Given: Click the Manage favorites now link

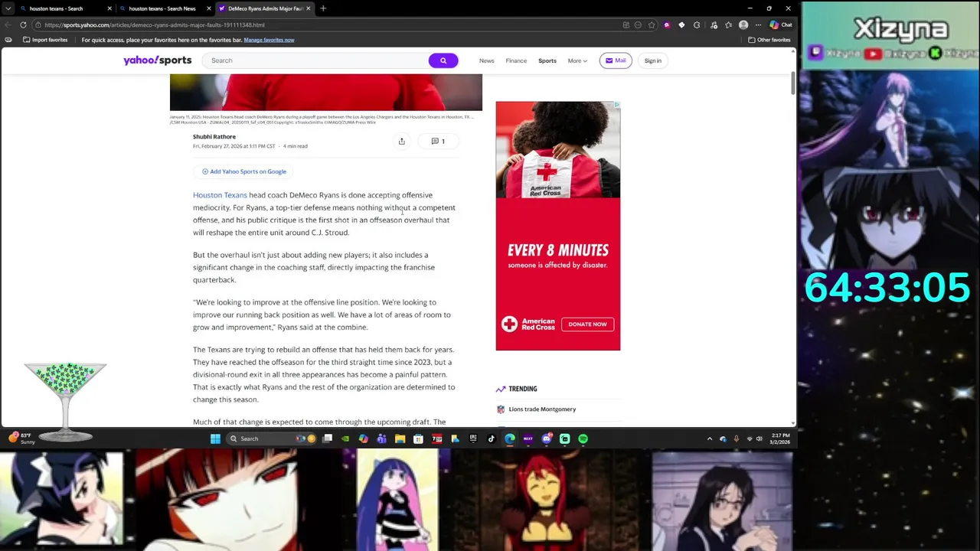Looking at the screenshot, I should click(x=269, y=40).
